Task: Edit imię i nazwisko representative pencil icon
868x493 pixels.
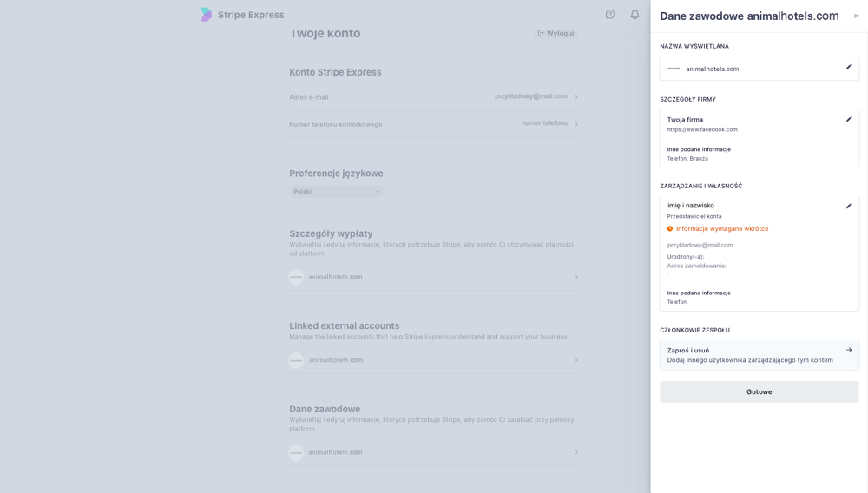Action: click(x=849, y=206)
